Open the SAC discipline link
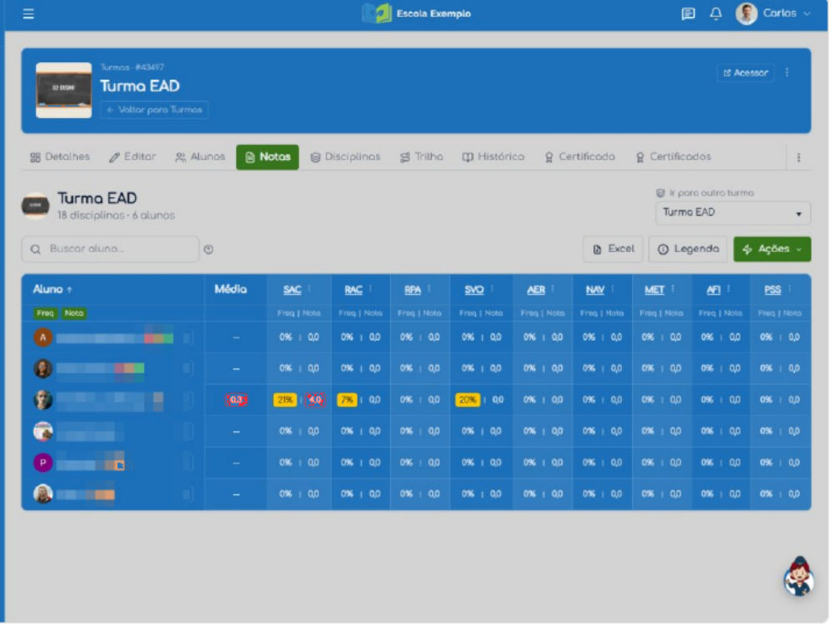840x628 pixels. point(292,290)
